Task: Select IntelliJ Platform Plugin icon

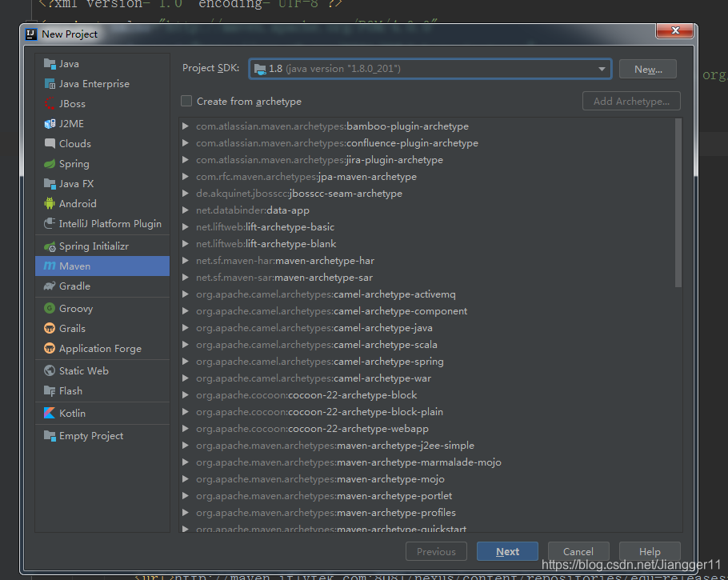Action: [50, 223]
